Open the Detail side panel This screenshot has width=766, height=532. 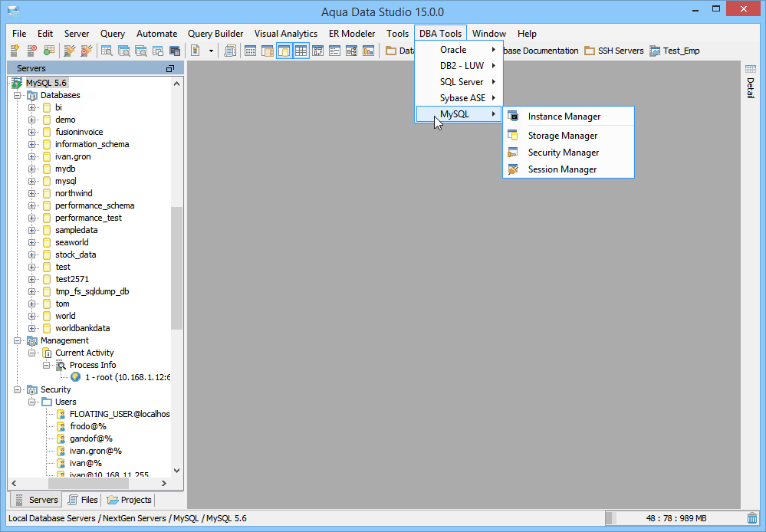tap(751, 81)
